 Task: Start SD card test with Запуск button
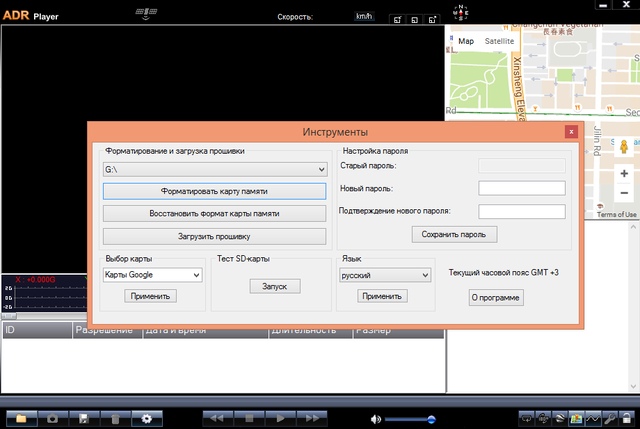[x=274, y=286]
